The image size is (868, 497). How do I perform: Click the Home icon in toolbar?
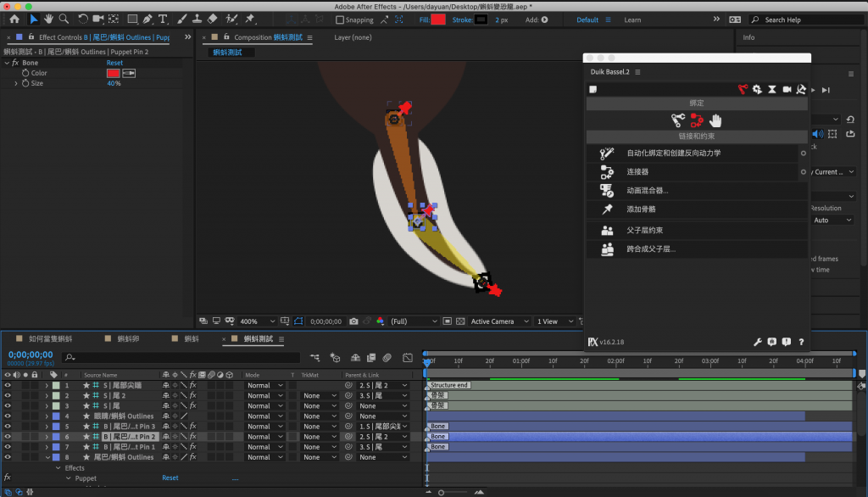(x=14, y=20)
